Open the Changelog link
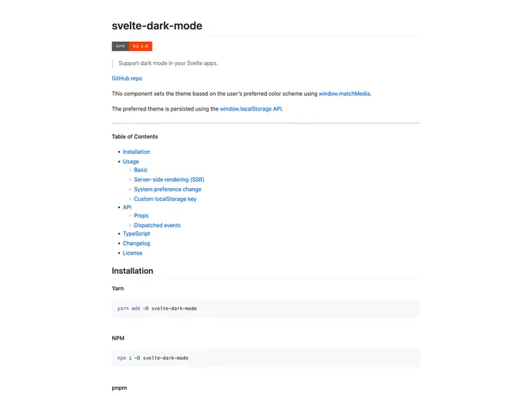Viewport: 532px width, 396px height. [136, 244]
